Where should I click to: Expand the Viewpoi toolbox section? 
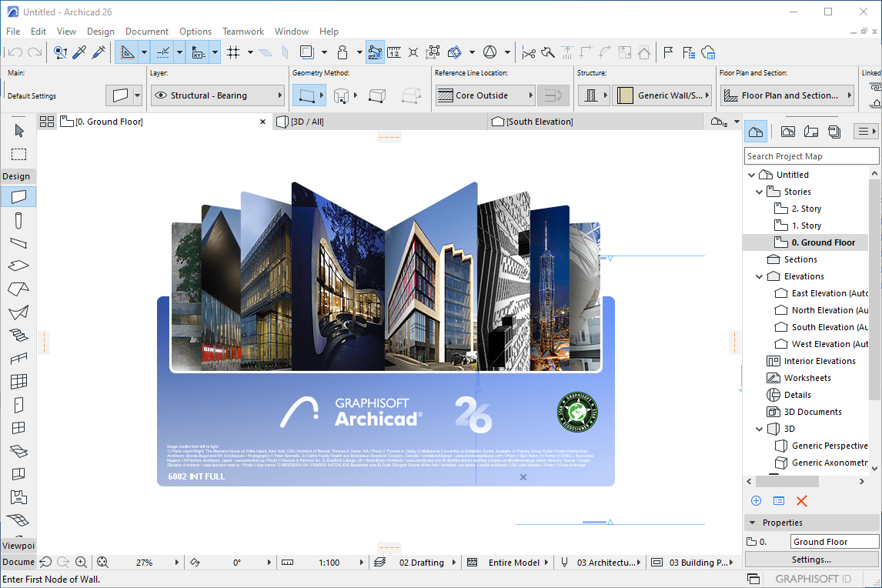click(18, 545)
